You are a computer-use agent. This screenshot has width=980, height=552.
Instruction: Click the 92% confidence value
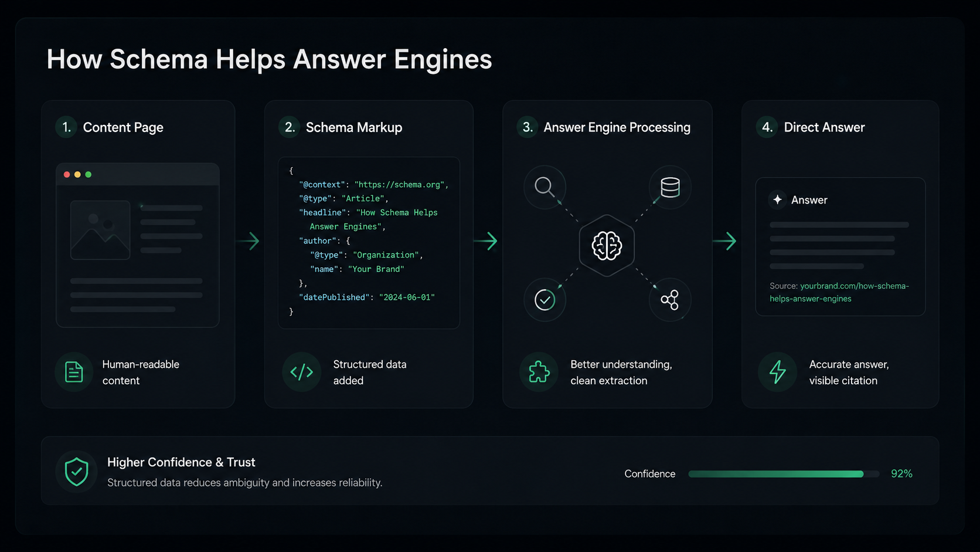click(x=901, y=474)
